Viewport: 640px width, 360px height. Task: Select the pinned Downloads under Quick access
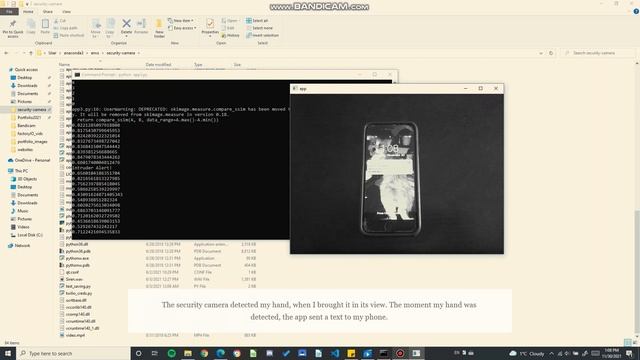coord(27,85)
